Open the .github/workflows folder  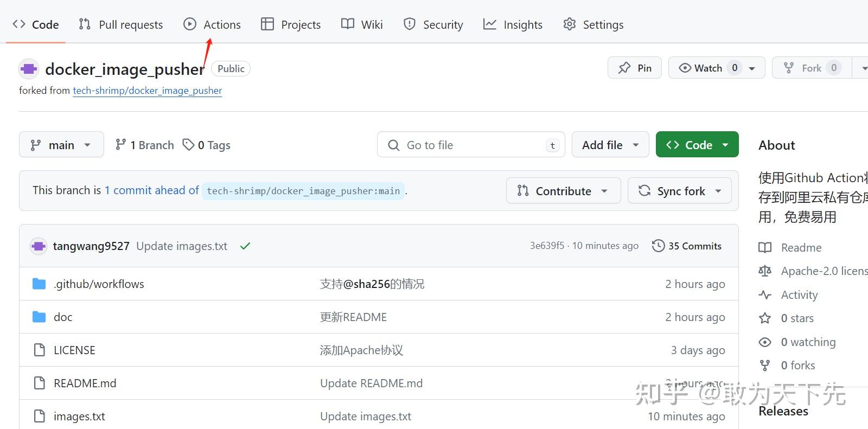[99, 284]
